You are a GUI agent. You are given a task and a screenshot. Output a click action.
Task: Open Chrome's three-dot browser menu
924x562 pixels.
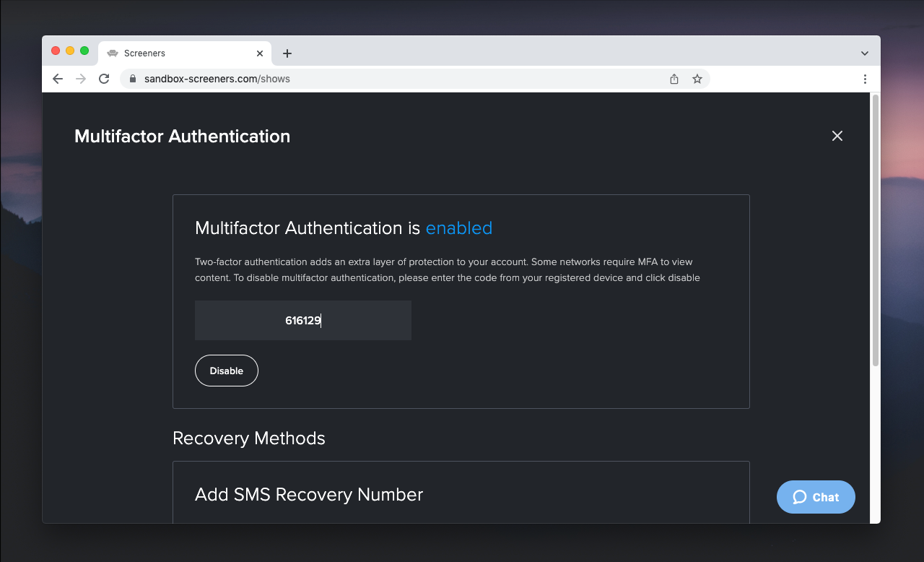pos(865,79)
